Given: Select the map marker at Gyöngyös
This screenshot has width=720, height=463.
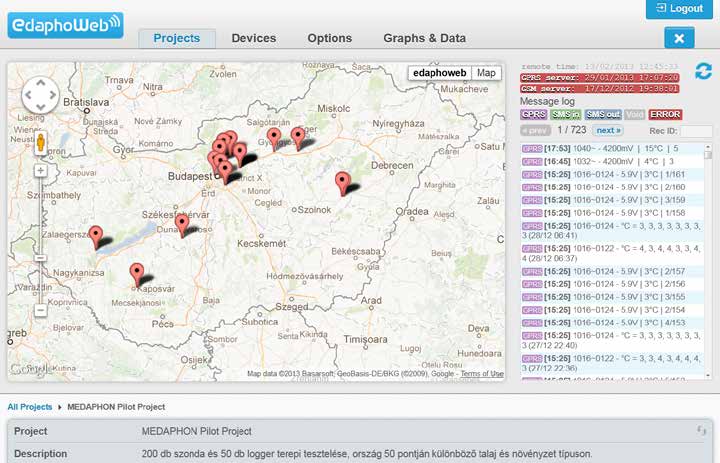Looking at the screenshot, I should pyautogui.click(x=274, y=139).
